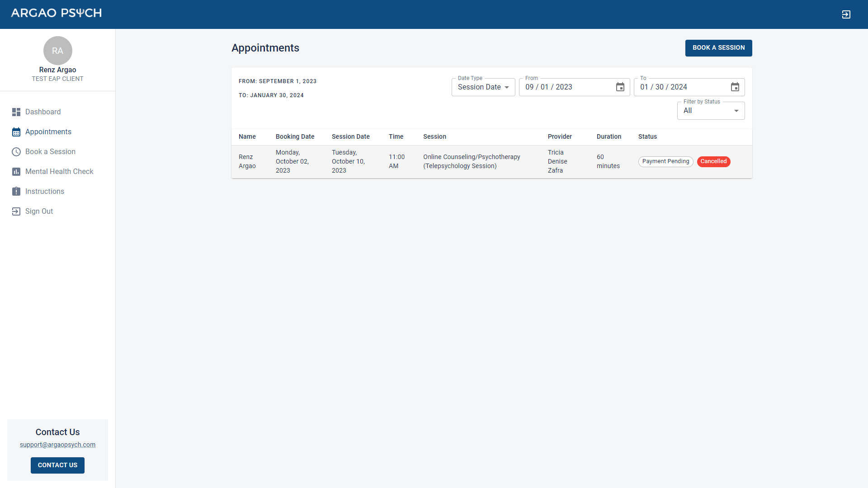
Task: Click the Mental Health Check chart icon
Action: click(16, 172)
